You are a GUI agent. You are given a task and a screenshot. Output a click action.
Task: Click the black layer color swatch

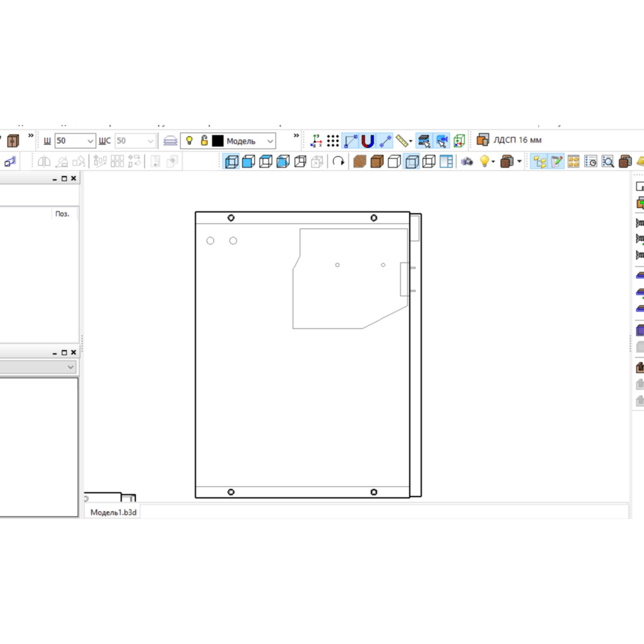pyautogui.click(x=218, y=141)
